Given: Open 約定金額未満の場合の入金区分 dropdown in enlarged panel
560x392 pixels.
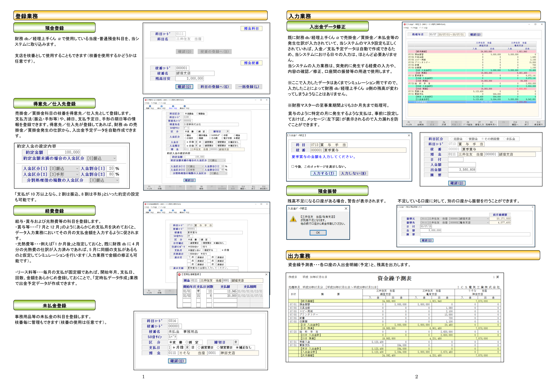Looking at the screenshot, I should 101,158.
